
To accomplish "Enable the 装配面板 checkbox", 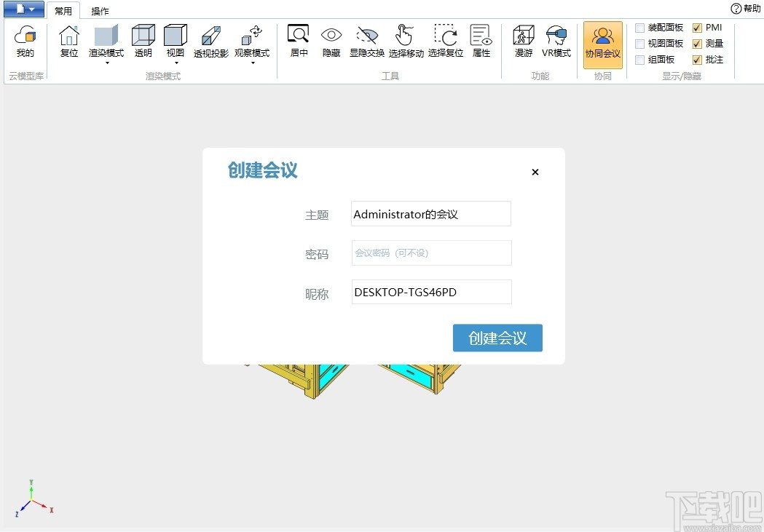I will point(641,27).
